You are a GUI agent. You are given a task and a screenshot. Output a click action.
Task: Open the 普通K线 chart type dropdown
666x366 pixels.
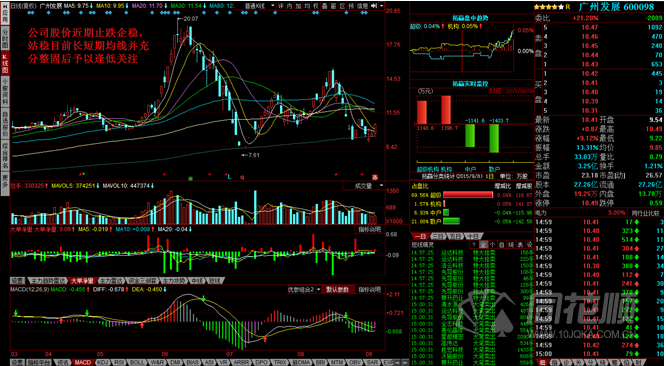pyautogui.click(x=260, y=6)
